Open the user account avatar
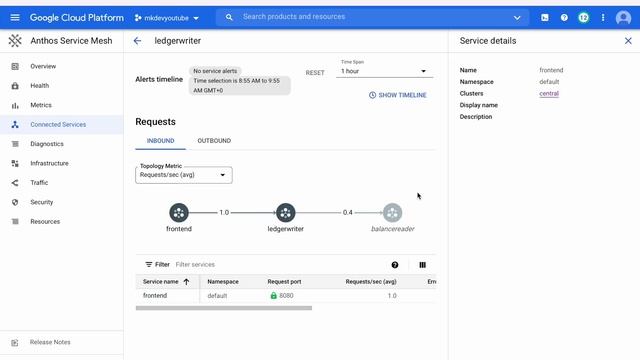Image resolution: width=640 pixels, height=360 pixels. [623, 18]
